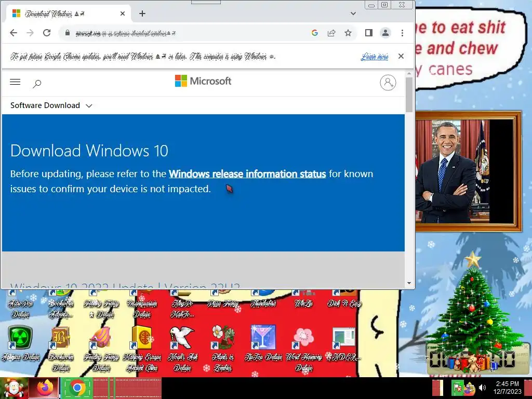Reload the Microsoft download page

pos(47,33)
